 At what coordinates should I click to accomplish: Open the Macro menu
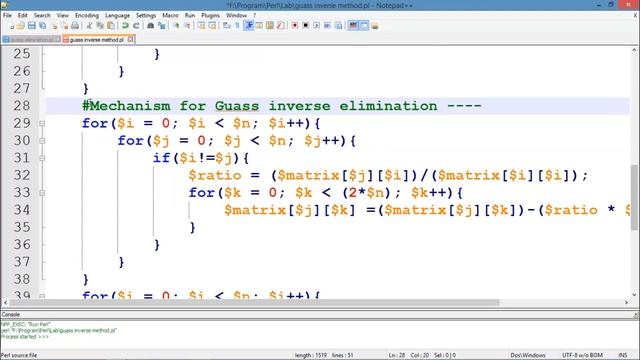point(170,15)
